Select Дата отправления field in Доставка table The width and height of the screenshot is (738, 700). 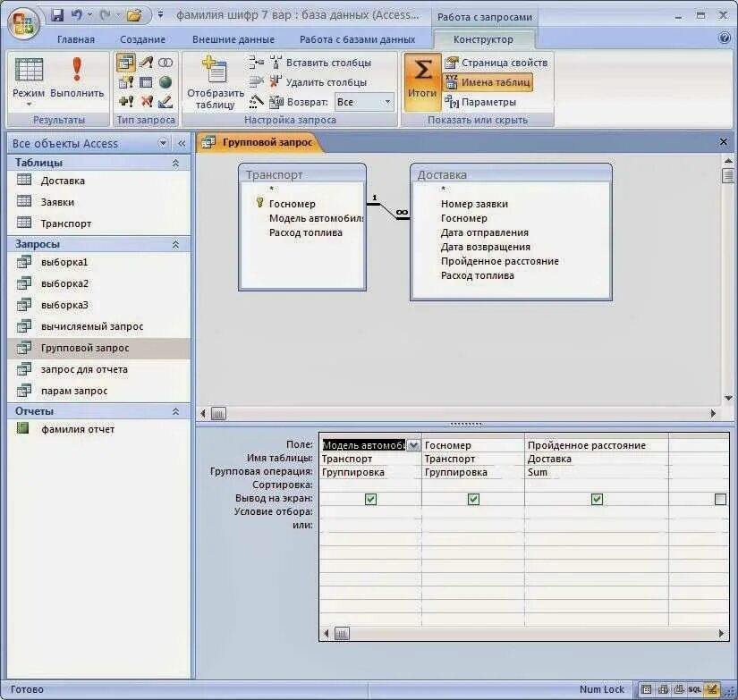485,232
